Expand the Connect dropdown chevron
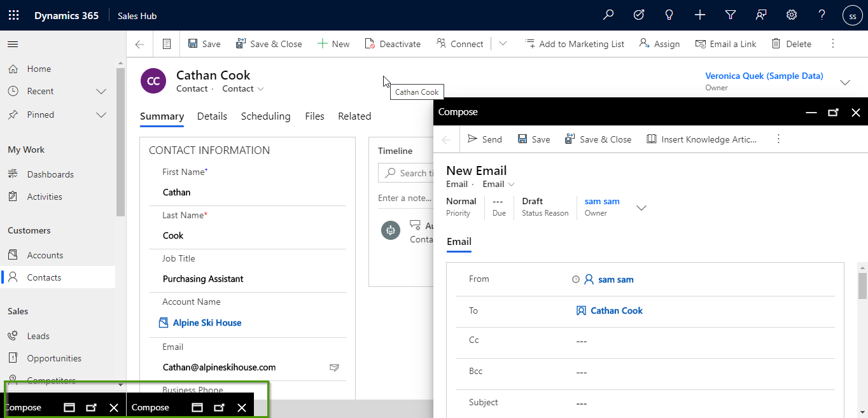The width and height of the screenshot is (868, 418). 503,44
